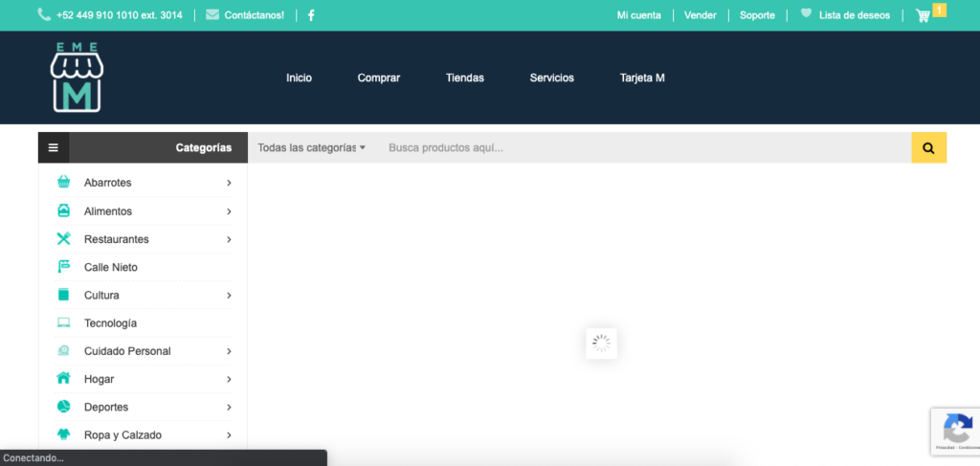Go to the Tiendas menu
Viewport: 980px width, 466px height.
[x=464, y=78]
